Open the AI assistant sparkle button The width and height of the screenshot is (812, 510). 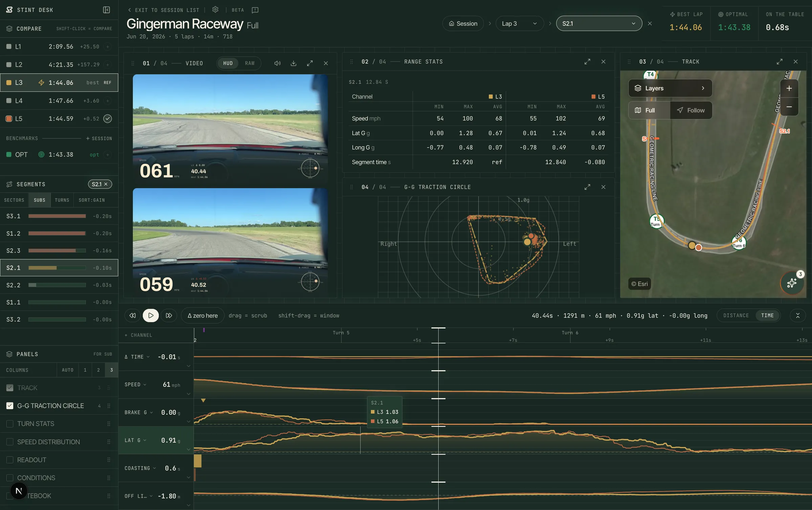pos(791,283)
